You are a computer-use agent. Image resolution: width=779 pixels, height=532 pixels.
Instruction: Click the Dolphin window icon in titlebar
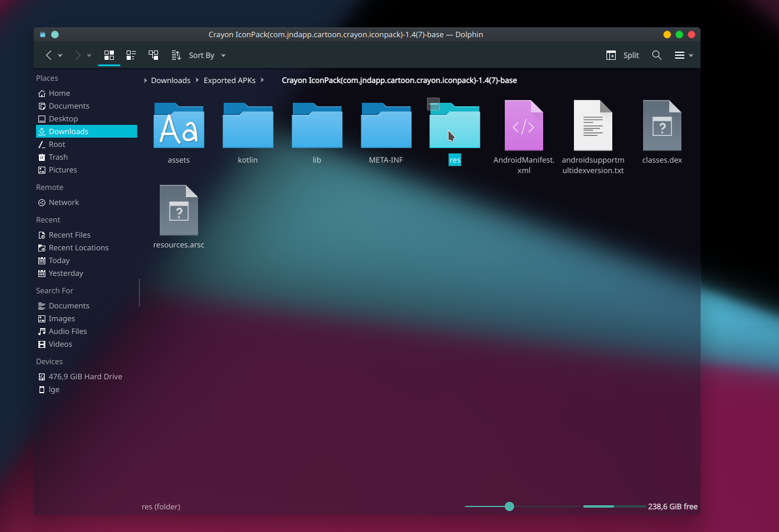42,35
